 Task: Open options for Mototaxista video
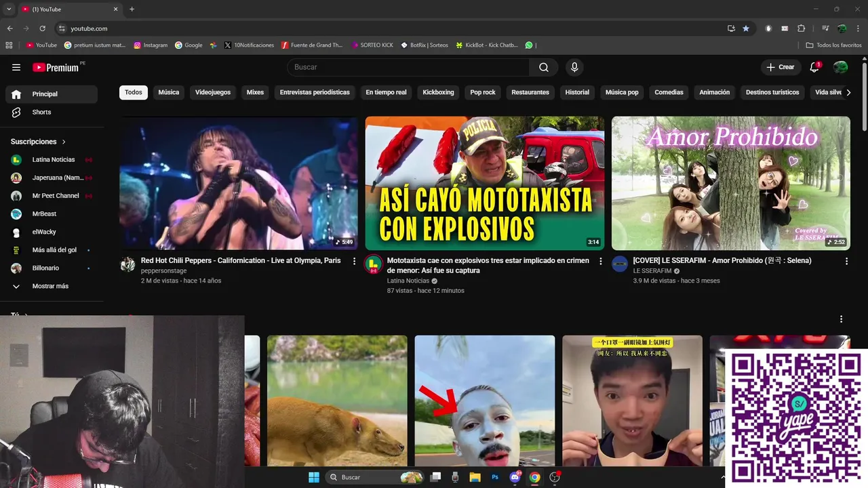[x=600, y=261]
